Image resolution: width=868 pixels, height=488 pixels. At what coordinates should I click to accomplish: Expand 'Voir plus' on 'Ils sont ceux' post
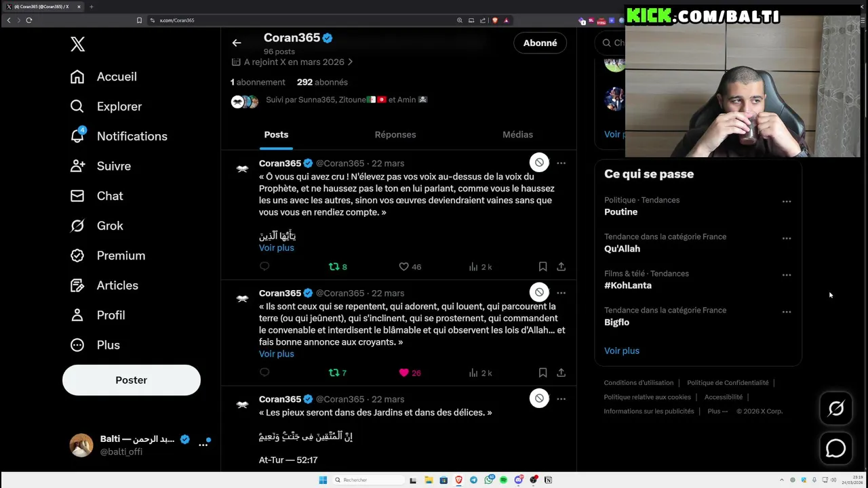277,354
